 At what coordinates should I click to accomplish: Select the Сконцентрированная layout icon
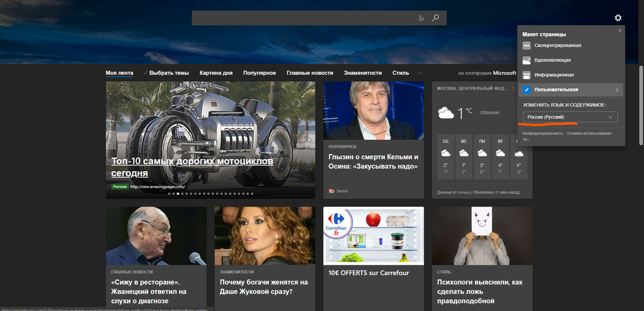tap(527, 46)
